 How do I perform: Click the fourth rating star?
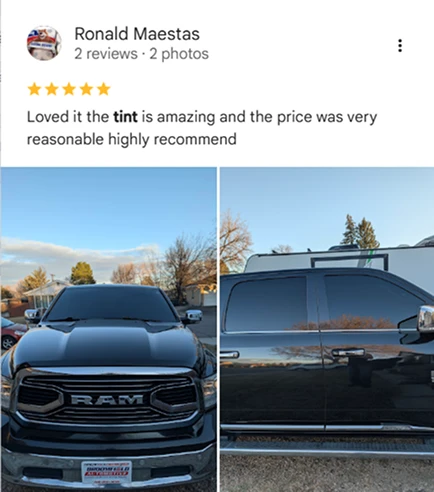tap(86, 89)
